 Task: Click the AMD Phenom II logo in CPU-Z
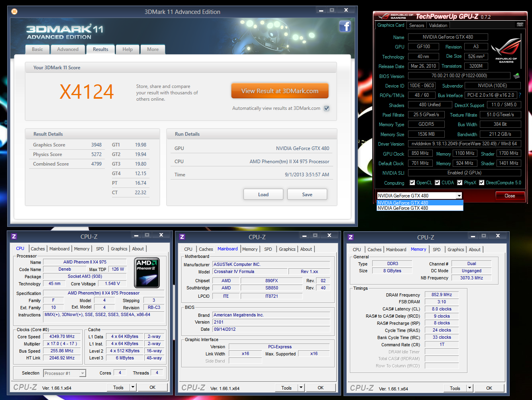point(147,273)
